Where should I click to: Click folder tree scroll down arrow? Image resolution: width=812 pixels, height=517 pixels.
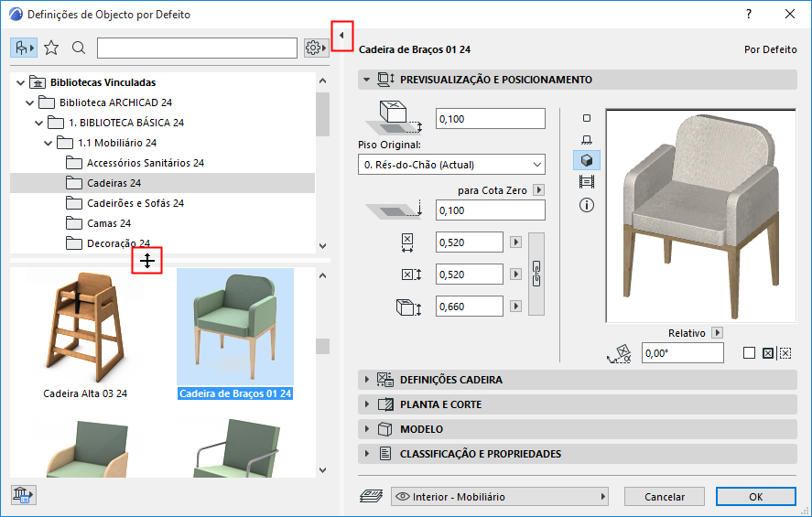322,246
